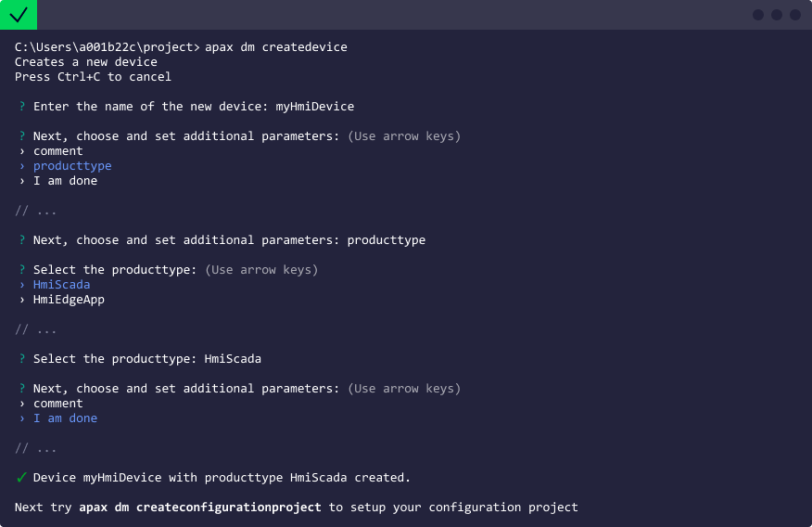This screenshot has width=812, height=527.
Task: Click the question mark before Select the producttype: HmiScada
Action: [x=21, y=359]
